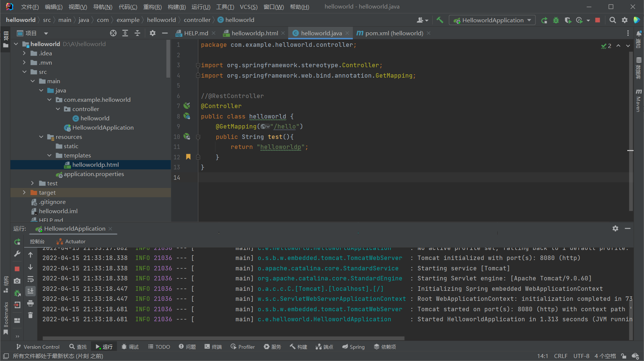
Task: Click the camera thread dump icon
Action: (x=17, y=281)
